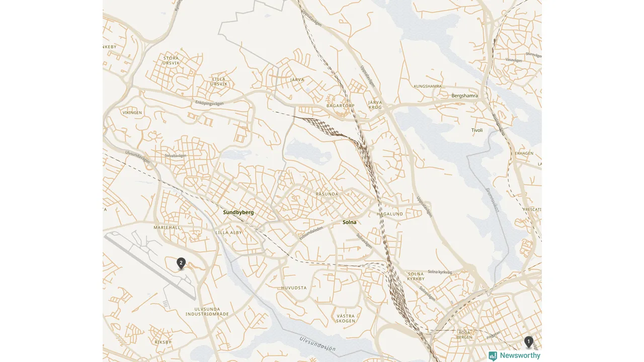Click the Huvudsta district label
The height and width of the screenshot is (362, 644).
(294, 288)
